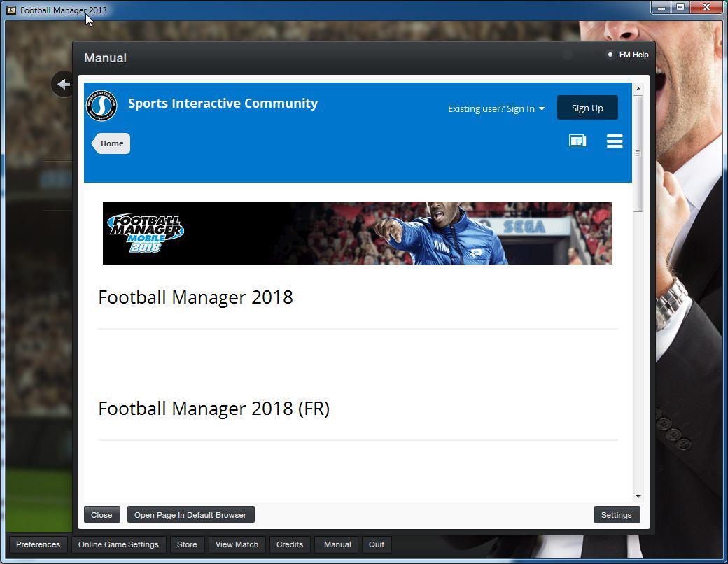The image size is (728, 564).
Task: Open the Settings button in Manual panel
Action: point(617,515)
